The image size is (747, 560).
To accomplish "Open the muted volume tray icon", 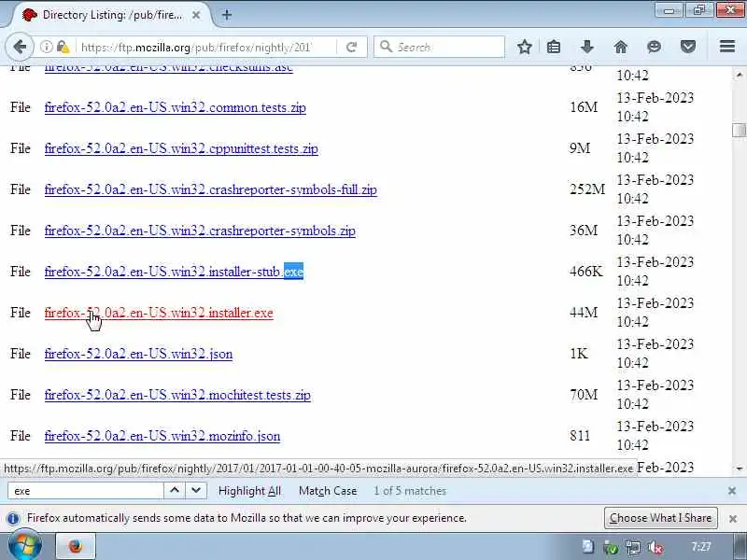I will [656, 548].
